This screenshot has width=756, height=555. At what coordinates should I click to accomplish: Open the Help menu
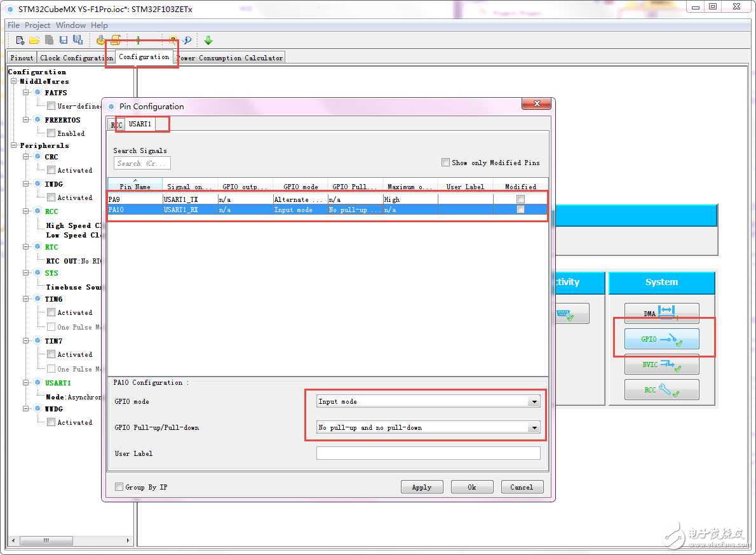pos(99,25)
